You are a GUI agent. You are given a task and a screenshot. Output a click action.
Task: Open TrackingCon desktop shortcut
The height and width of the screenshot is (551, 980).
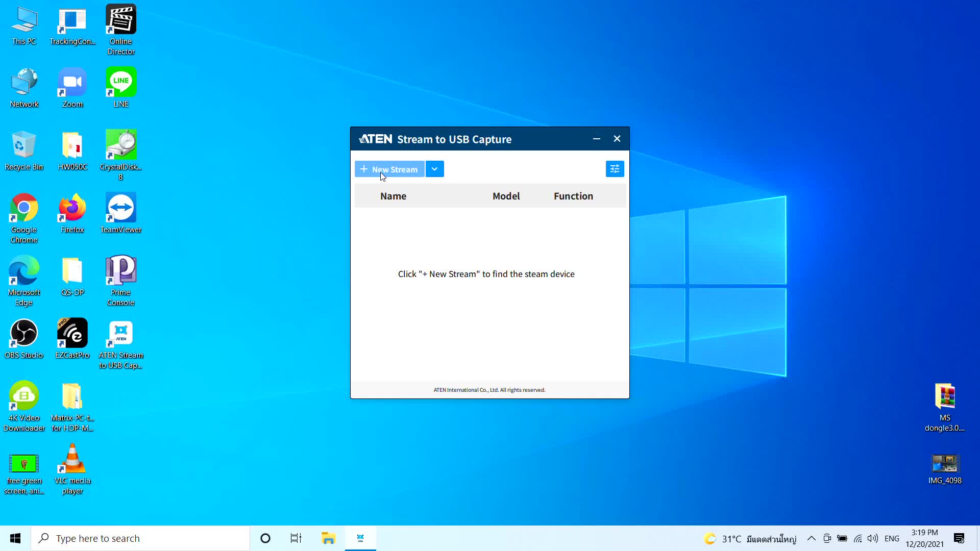[x=72, y=27]
